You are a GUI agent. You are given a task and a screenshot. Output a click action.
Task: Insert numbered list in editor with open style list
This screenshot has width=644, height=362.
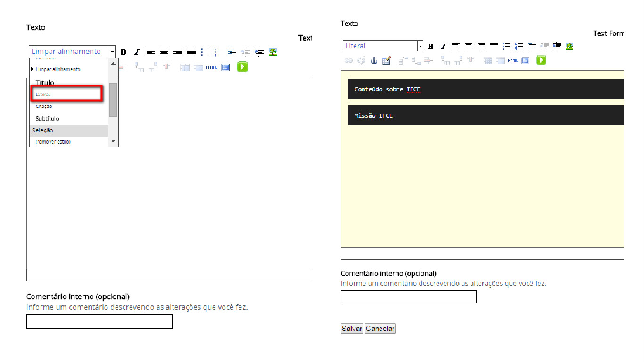coord(218,52)
